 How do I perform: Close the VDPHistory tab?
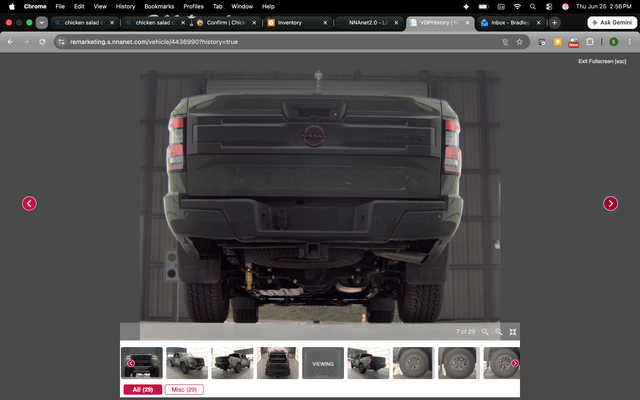click(467, 22)
